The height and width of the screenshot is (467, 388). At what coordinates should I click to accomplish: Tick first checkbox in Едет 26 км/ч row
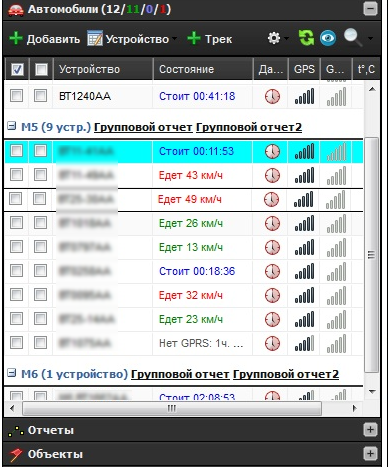16,222
